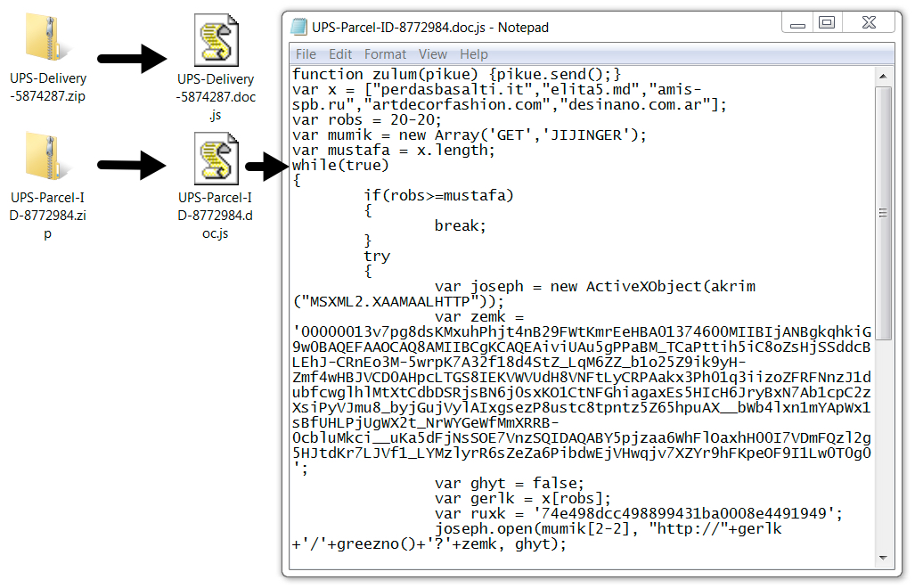Image resolution: width=915 pixels, height=588 pixels.
Task: Click the 'var mustafa = x.length;' line
Action: 394,151
